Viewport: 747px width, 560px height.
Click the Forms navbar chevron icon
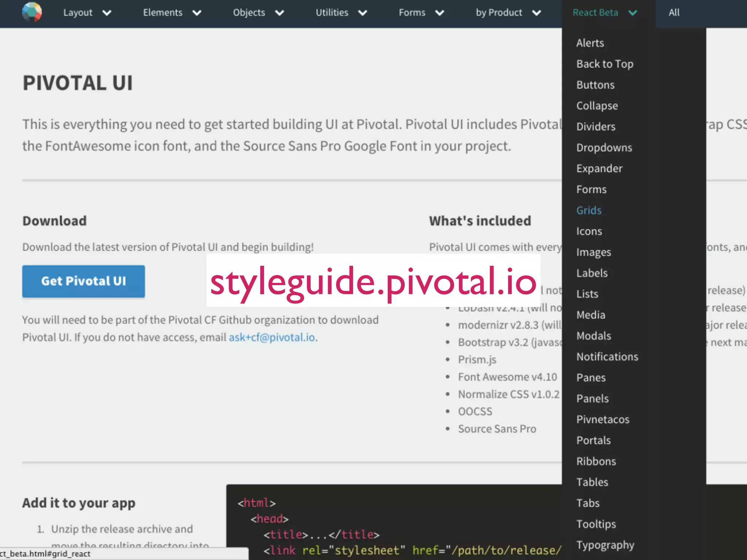(x=440, y=13)
